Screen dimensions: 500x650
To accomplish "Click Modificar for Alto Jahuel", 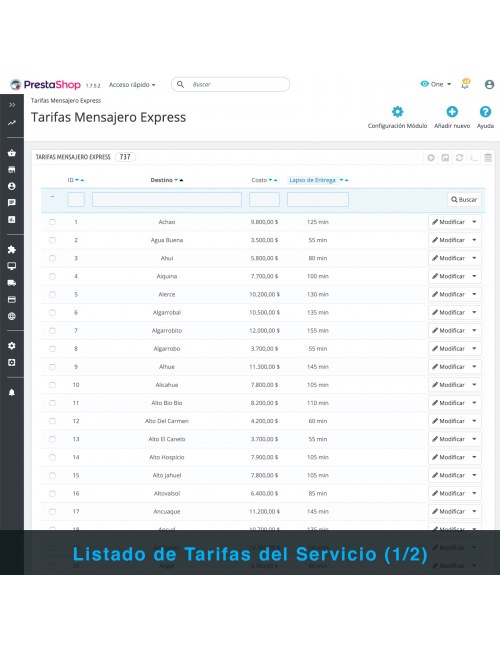I will [449, 475].
